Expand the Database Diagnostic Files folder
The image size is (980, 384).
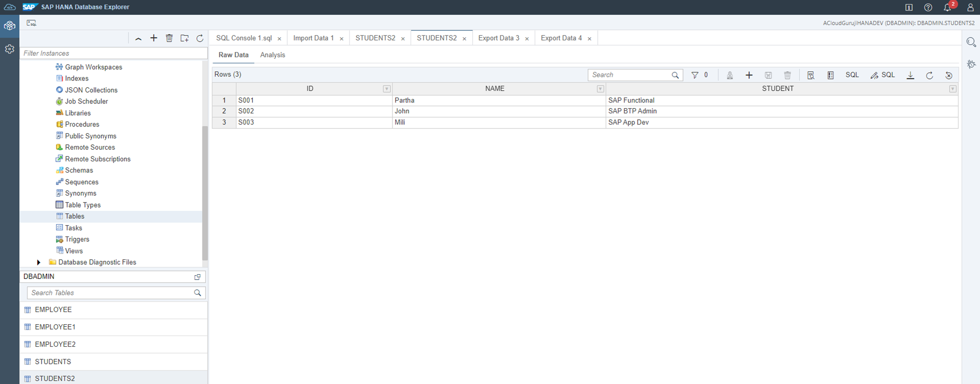pos(39,262)
